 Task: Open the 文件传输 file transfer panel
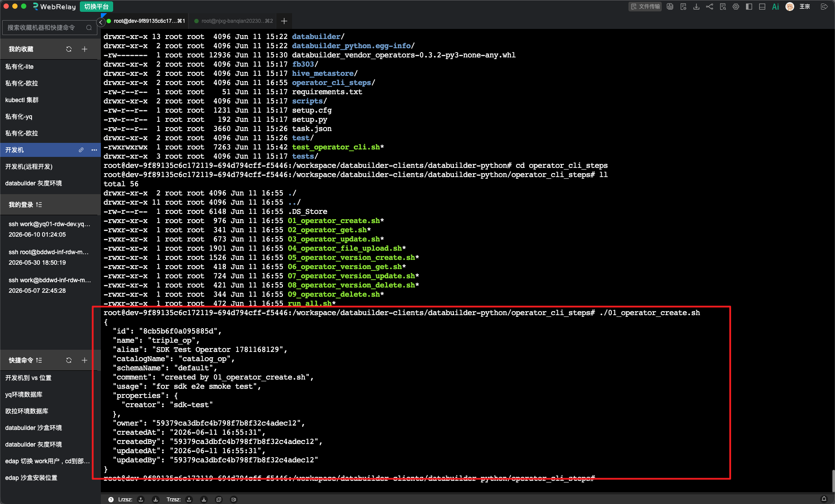click(x=645, y=7)
